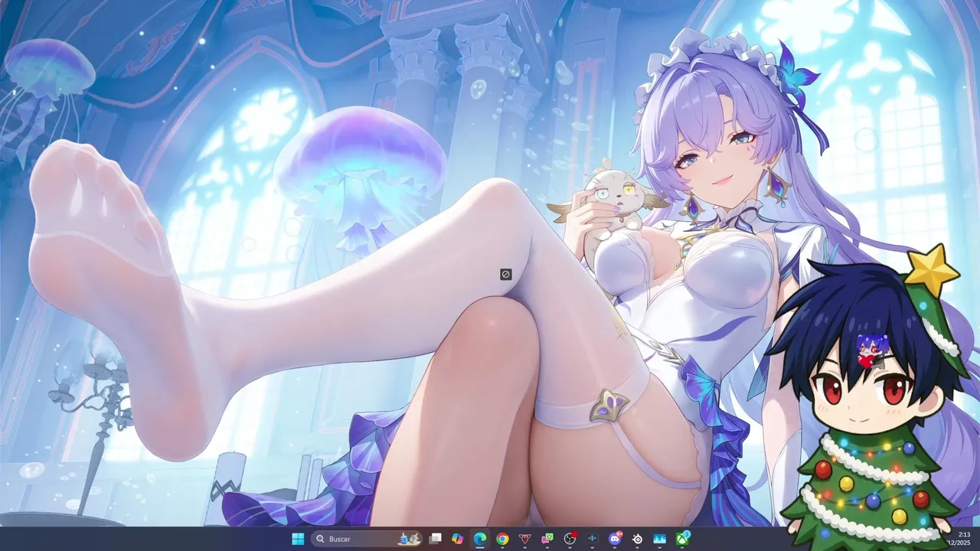Switch to Microsoft Edge on the taskbar
This screenshot has height=551, width=980.
pyautogui.click(x=480, y=539)
